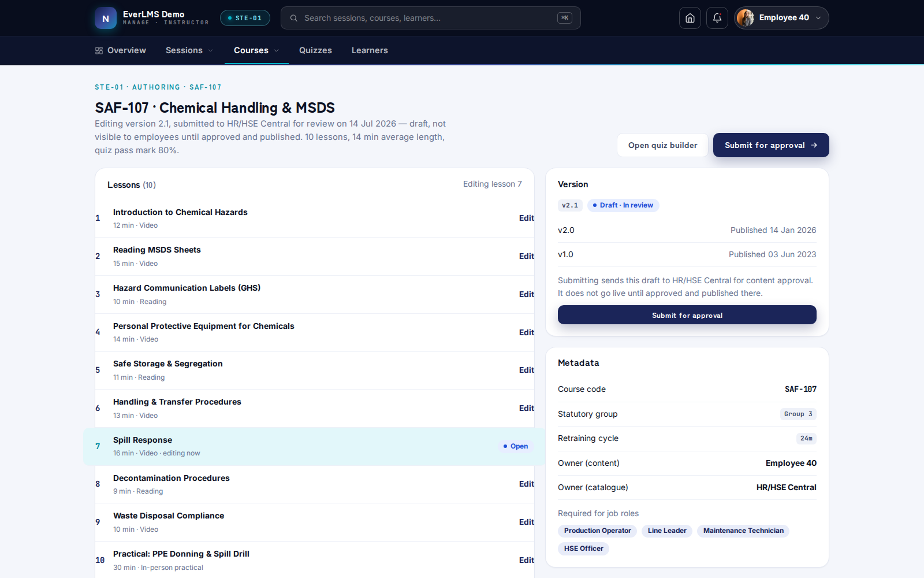Click Open quiz builder button
The height and width of the screenshot is (578, 924).
662,145
